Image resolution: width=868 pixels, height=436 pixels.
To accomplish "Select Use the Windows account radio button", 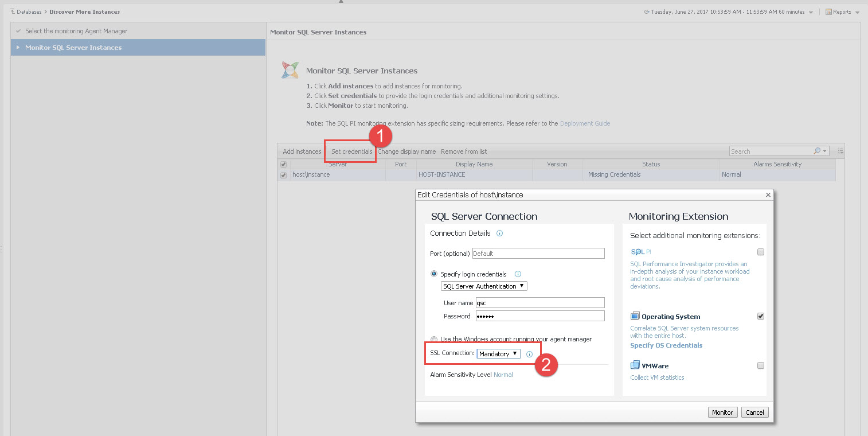I will pyautogui.click(x=434, y=339).
